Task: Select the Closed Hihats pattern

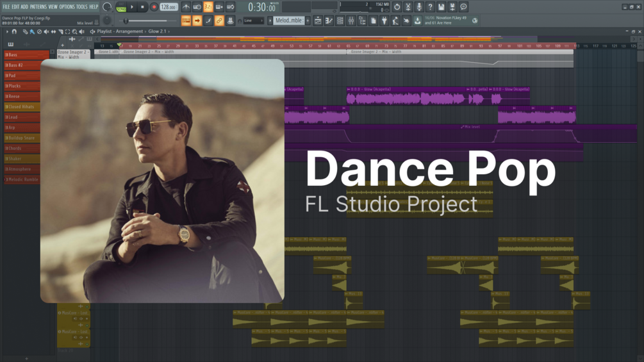Action: point(22,107)
